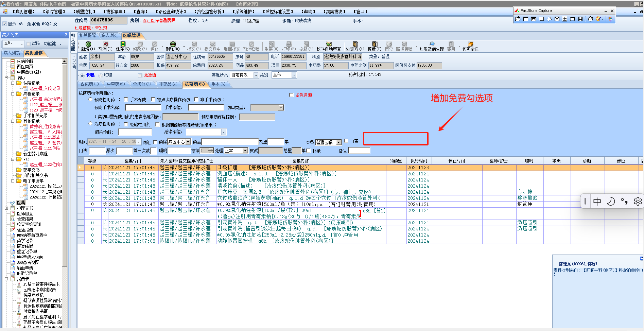Click FastStone freehand region capture icon

[549, 19]
